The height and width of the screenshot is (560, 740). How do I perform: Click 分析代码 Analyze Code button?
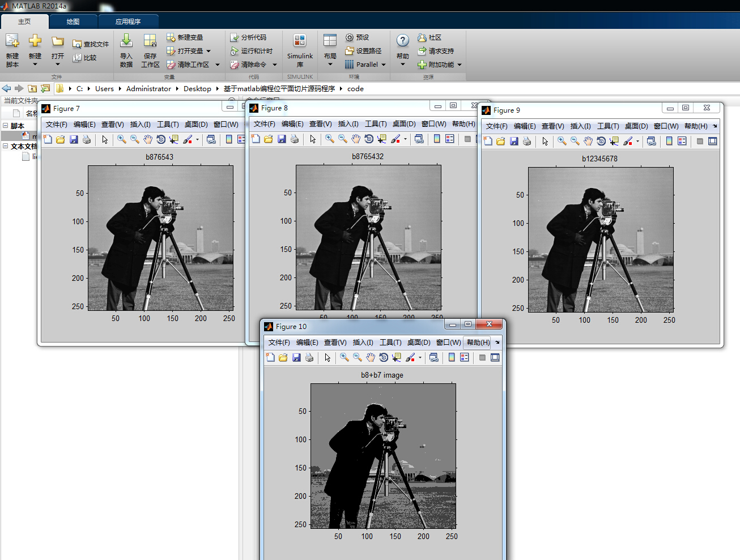coord(248,37)
